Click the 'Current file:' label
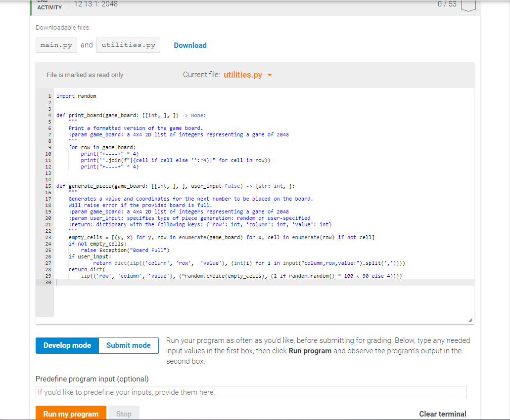The image size is (510, 420). (201, 75)
